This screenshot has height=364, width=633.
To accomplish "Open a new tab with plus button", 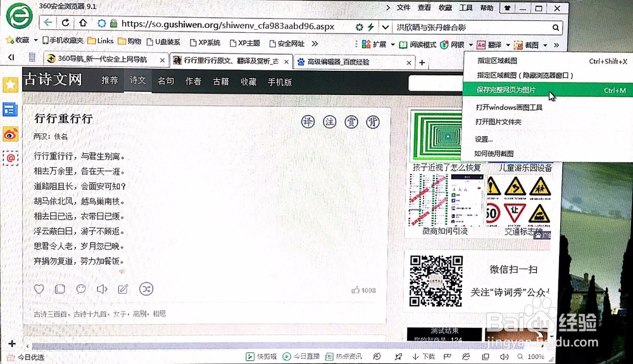I will pos(422,63).
